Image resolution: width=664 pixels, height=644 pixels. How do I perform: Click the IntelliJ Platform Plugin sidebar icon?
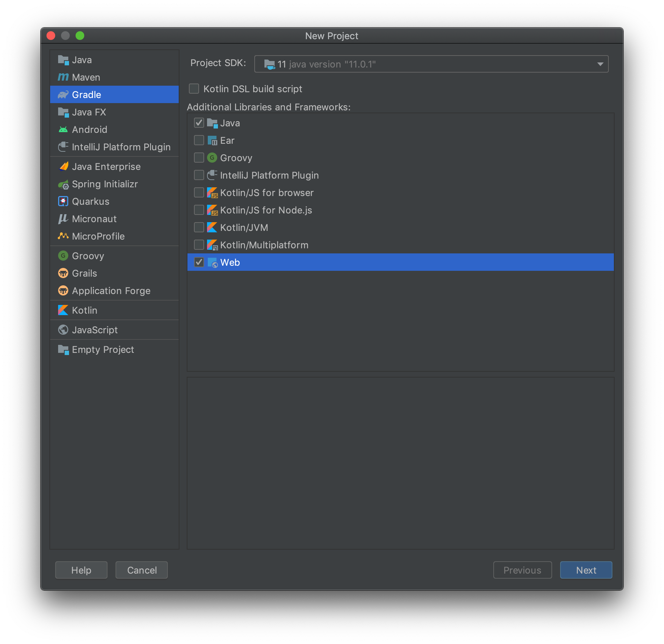(63, 147)
